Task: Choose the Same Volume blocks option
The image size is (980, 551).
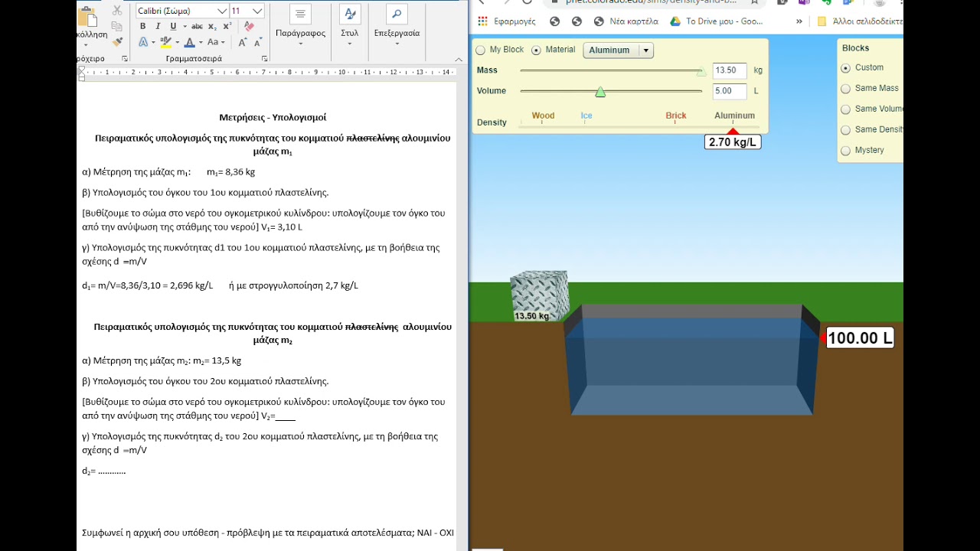Action: point(846,109)
